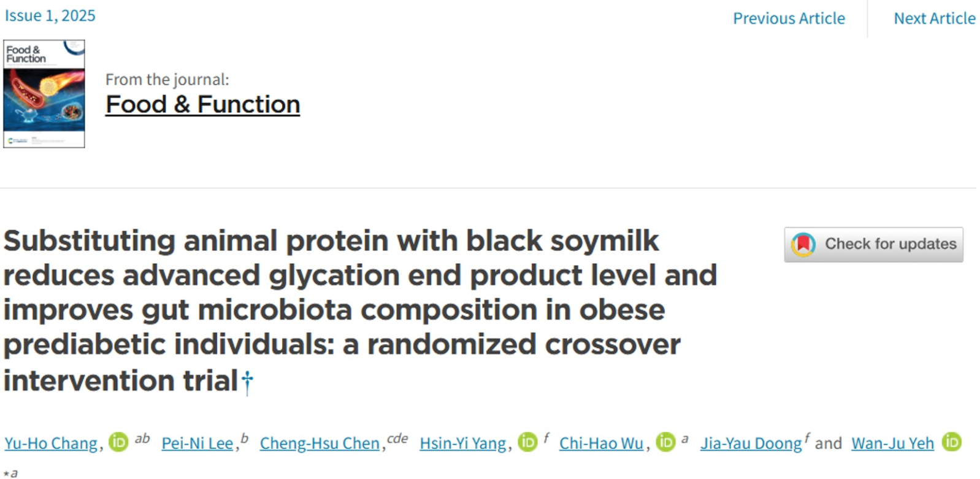
Task: Open Yu-Ho Chang's ORCID iD icon
Action: pyautogui.click(x=118, y=442)
